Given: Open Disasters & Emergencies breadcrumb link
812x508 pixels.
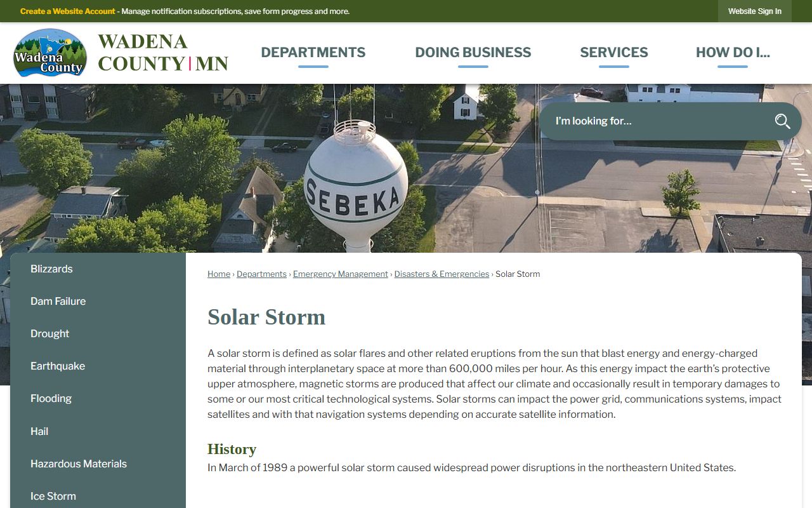Looking at the screenshot, I should (x=442, y=274).
